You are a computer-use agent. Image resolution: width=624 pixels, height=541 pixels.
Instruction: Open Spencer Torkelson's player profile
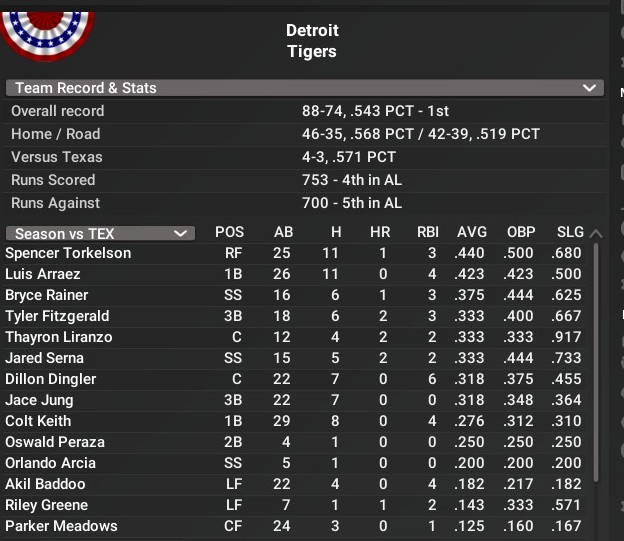coord(68,253)
